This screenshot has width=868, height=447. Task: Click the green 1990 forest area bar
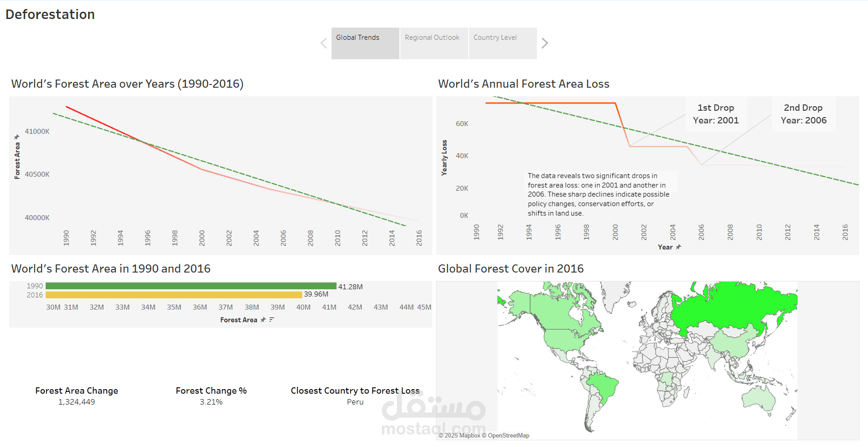(190, 286)
